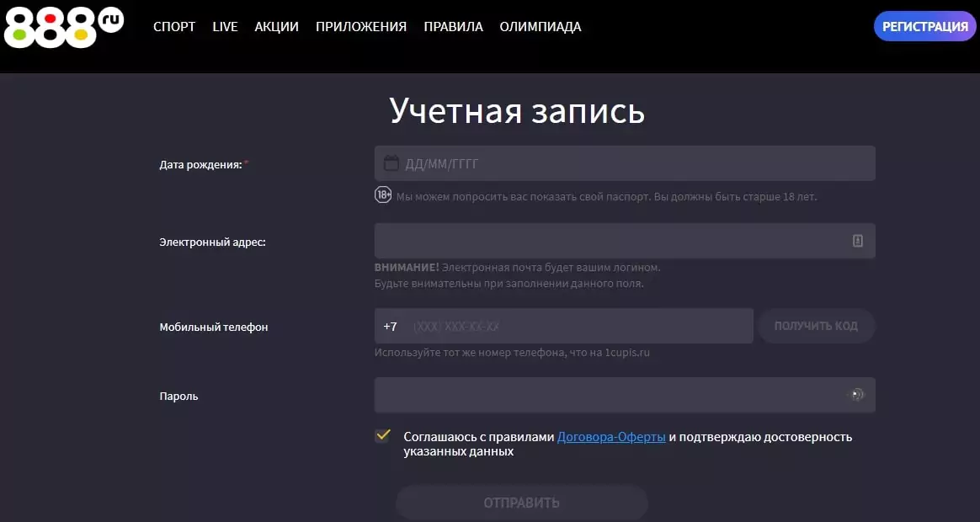Click the Пароль label
Screen dimensions: 980x522
[178, 396]
